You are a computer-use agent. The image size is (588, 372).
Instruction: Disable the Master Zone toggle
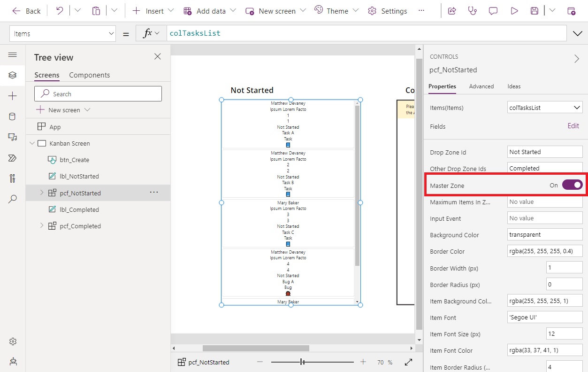coord(572,185)
